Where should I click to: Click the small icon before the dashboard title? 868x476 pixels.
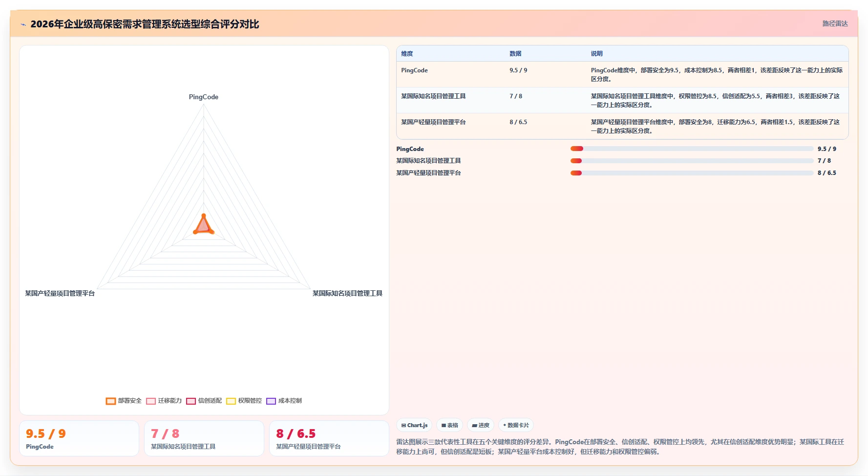[x=23, y=24]
